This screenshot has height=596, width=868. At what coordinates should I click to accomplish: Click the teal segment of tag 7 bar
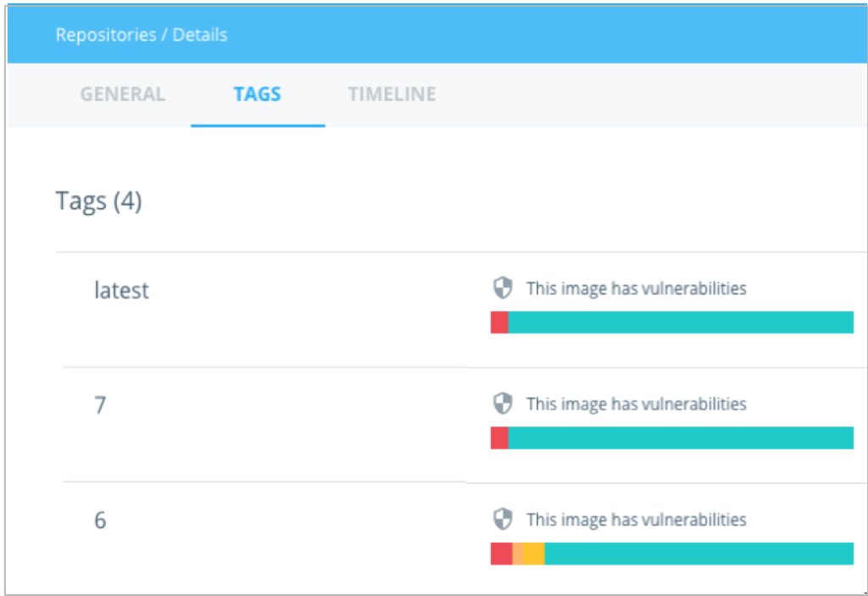[680, 437]
